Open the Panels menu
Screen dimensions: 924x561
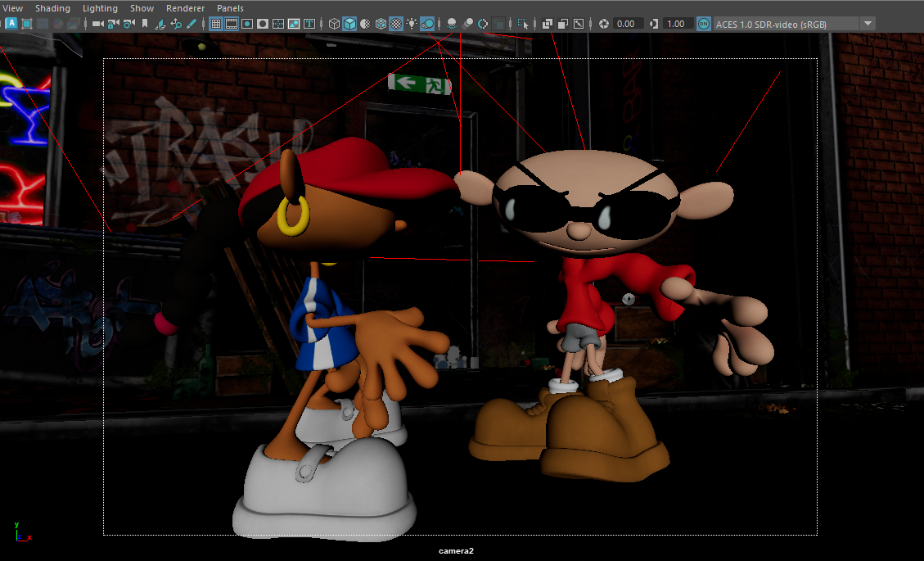click(x=230, y=8)
